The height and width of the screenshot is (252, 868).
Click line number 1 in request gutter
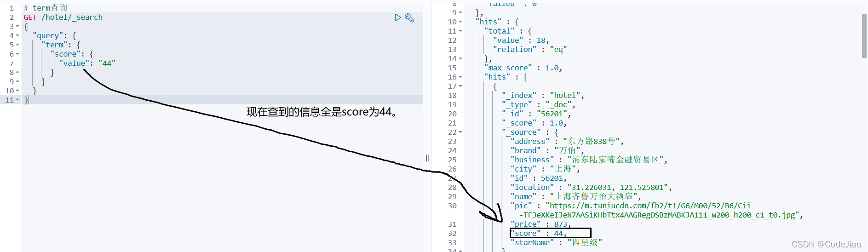pos(11,8)
